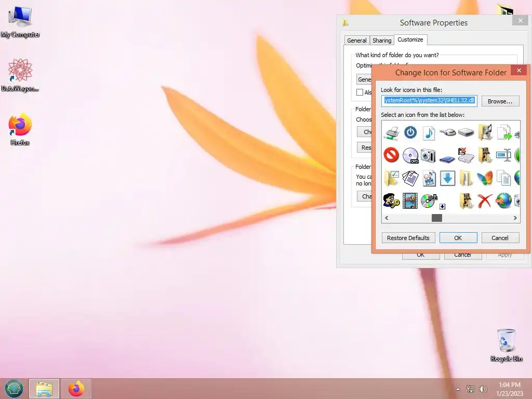
Task: Choose the film strip video icon
Action: click(410, 201)
